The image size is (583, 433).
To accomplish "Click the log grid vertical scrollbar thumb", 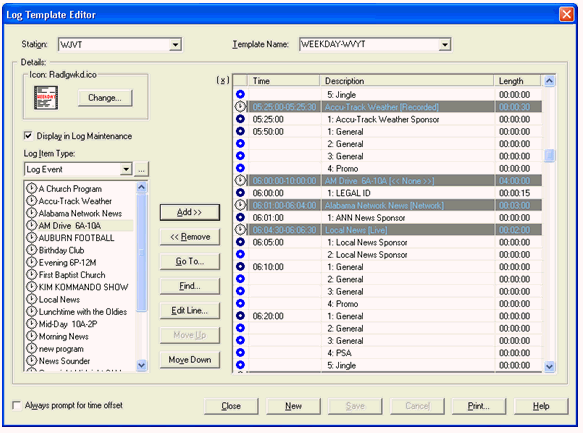I will [x=550, y=155].
